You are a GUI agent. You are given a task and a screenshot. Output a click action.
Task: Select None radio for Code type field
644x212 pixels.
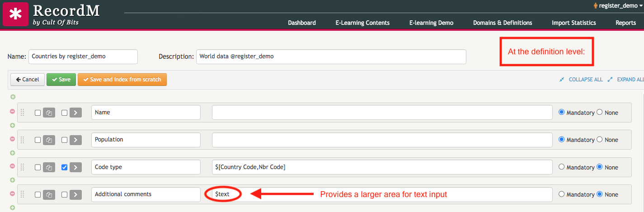(x=600, y=167)
